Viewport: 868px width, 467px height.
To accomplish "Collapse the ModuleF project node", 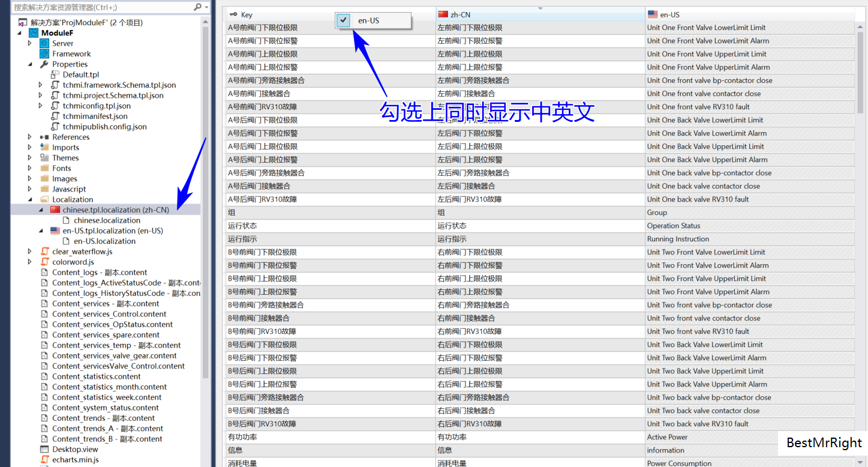I will pyautogui.click(x=20, y=33).
